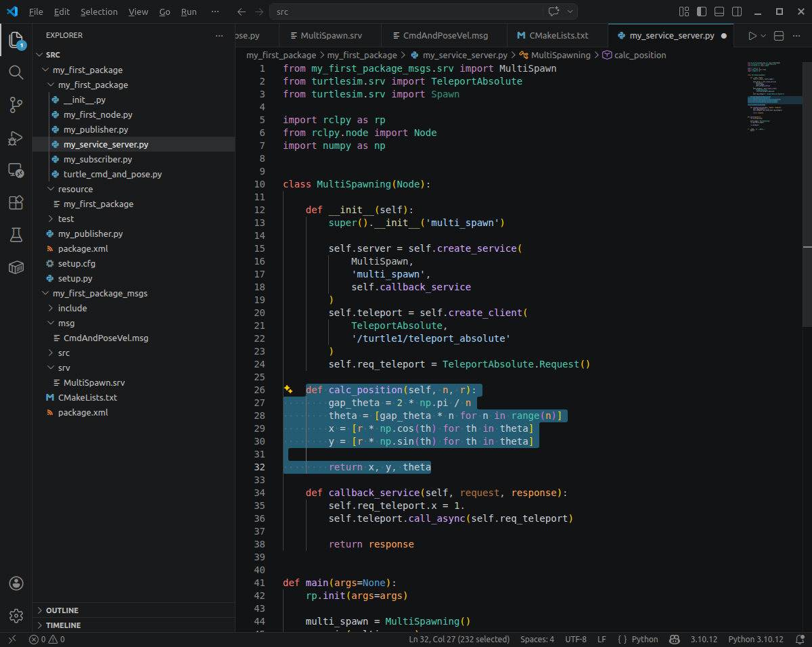Open the Search view in activity bar
Screen dimensions: 812x647
(x=16, y=72)
